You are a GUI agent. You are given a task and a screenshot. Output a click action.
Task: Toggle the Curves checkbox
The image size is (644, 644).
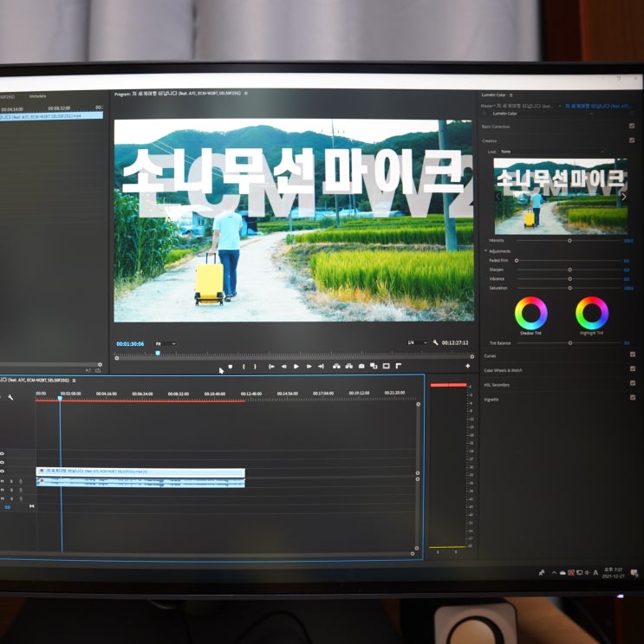tap(633, 355)
